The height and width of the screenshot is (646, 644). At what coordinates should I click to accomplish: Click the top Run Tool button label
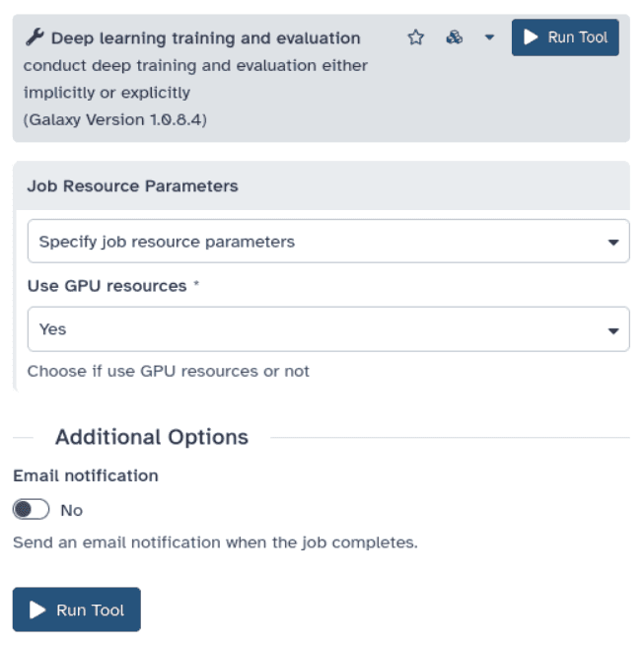pos(578,37)
